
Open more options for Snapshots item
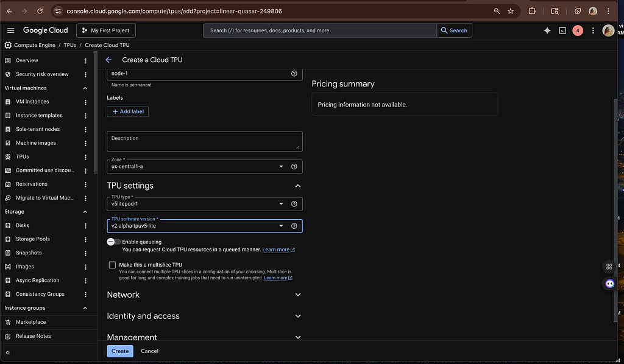pyautogui.click(x=85, y=253)
